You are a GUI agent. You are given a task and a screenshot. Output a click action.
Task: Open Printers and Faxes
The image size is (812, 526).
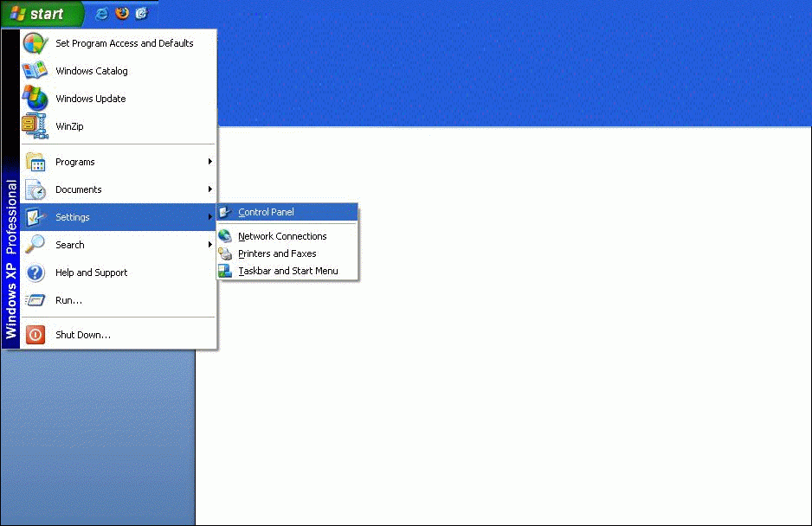tap(277, 253)
